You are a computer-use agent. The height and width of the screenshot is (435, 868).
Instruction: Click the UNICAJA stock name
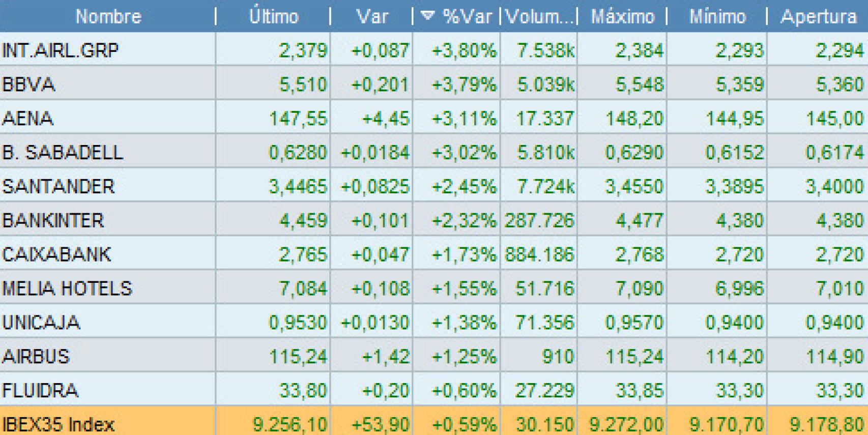pyautogui.click(x=41, y=323)
